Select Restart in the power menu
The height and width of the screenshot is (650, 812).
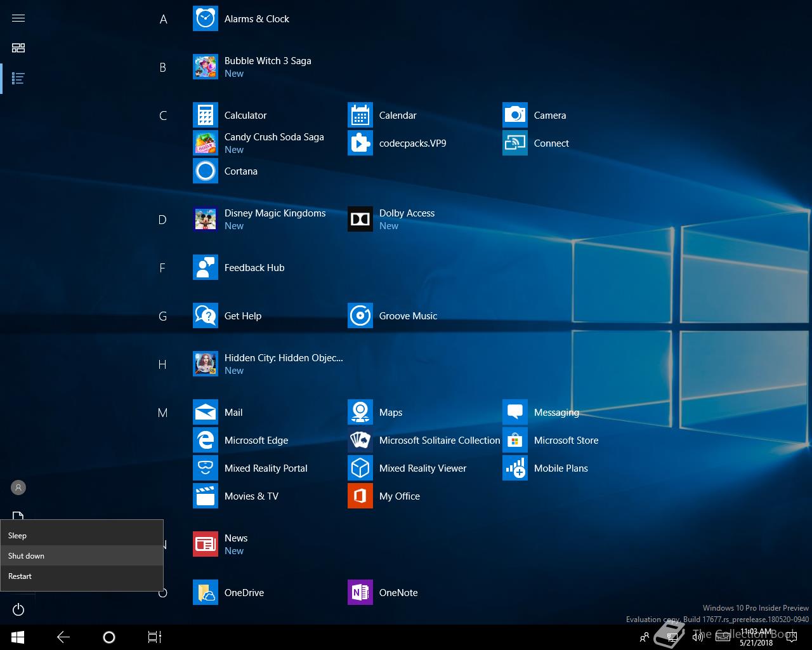(20, 576)
